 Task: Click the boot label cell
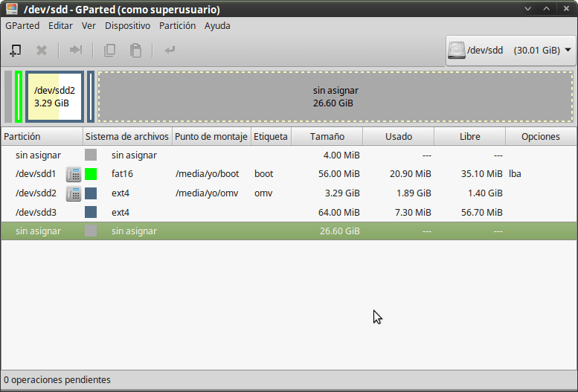tap(263, 174)
